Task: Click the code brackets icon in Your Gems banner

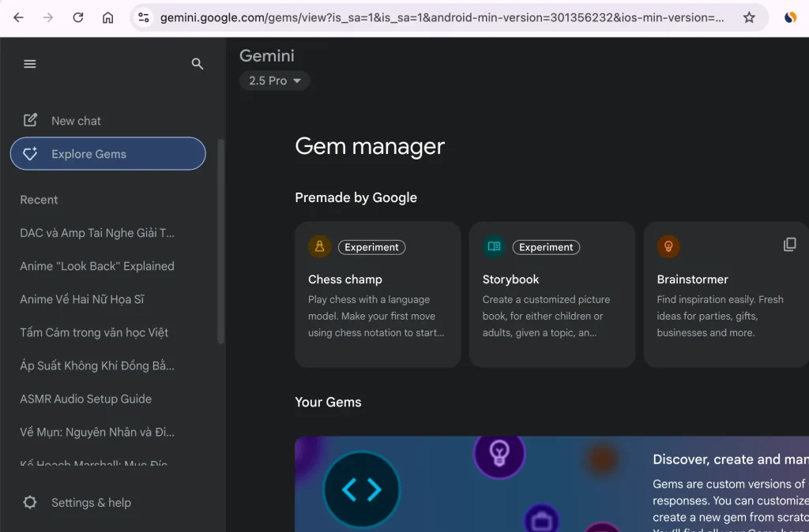Action: (361, 489)
